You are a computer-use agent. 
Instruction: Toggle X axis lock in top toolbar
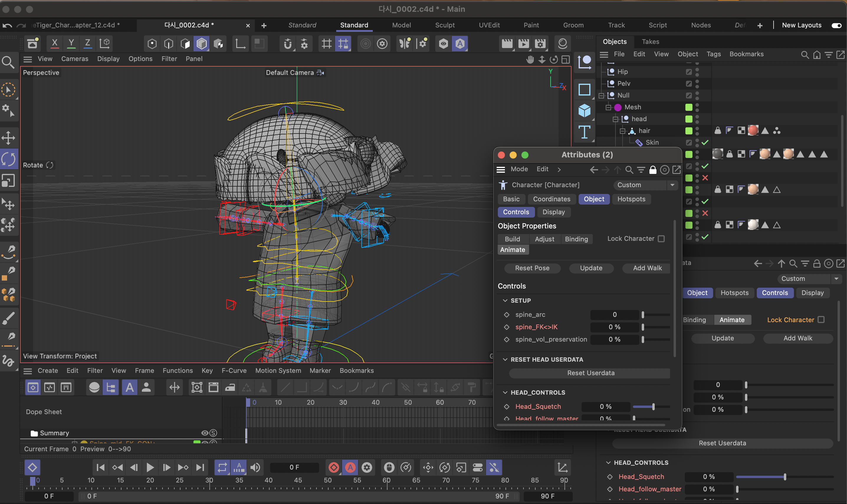54,43
